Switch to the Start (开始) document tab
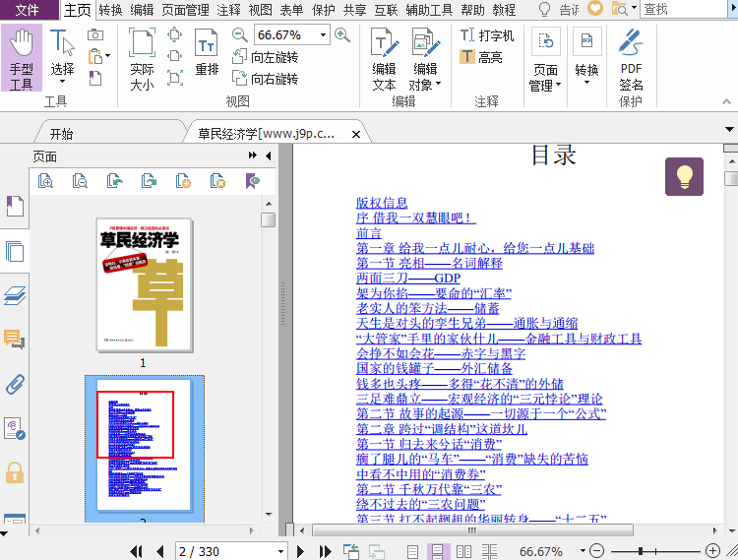Image resolution: width=738 pixels, height=560 pixels. [x=61, y=134]
